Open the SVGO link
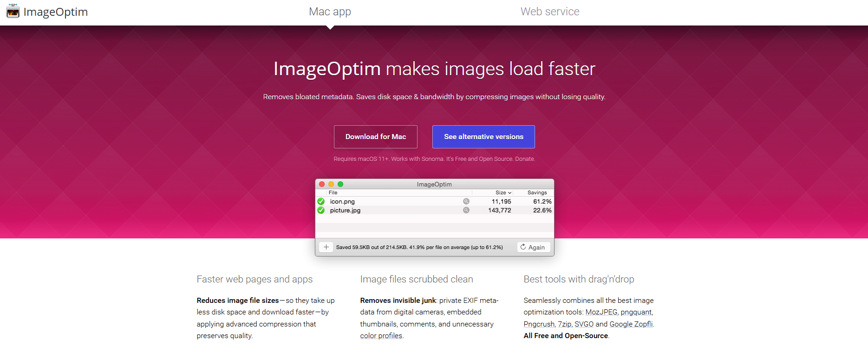Image resolution: width=868 pixels, height=346 pixels. (584, 324)
